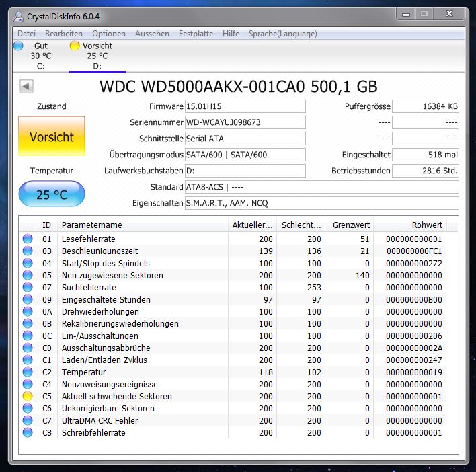Image resolution: width=476 pixels, height=472 pixels.
Task: Click the Firmware field 15.01H15
Action: point(245,106)
